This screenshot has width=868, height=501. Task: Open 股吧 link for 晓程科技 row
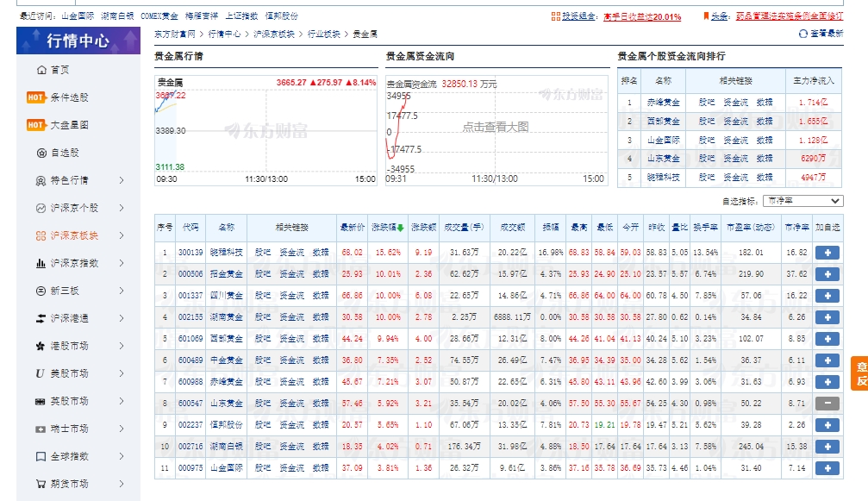click(x=263, y=253)
